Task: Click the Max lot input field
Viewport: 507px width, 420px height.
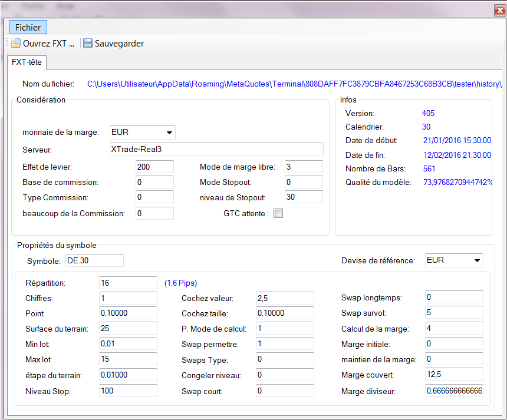Action: click(128, 359)
